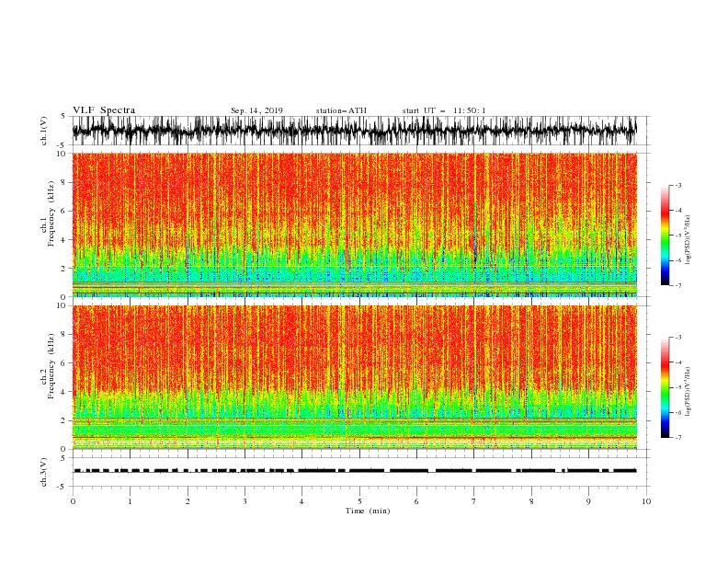Click the time axis tick label '7'
This screenshot has height=563, width=728.
(x=474, y=501)
